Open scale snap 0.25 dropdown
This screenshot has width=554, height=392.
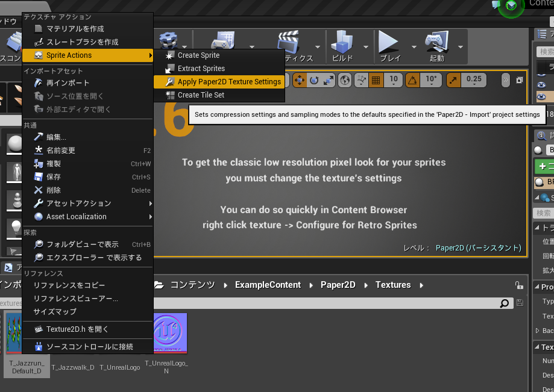point(474,81)
